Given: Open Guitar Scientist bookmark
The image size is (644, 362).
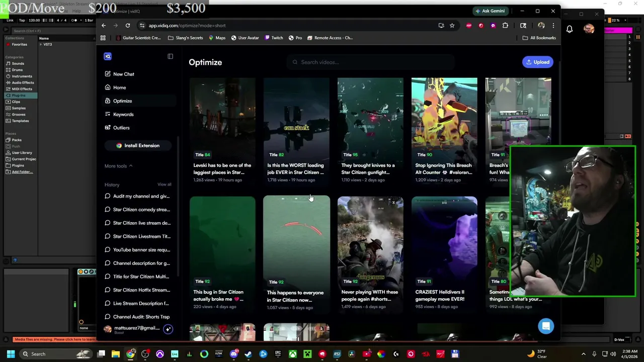Looking at the screenshot, I should (138, 38).
